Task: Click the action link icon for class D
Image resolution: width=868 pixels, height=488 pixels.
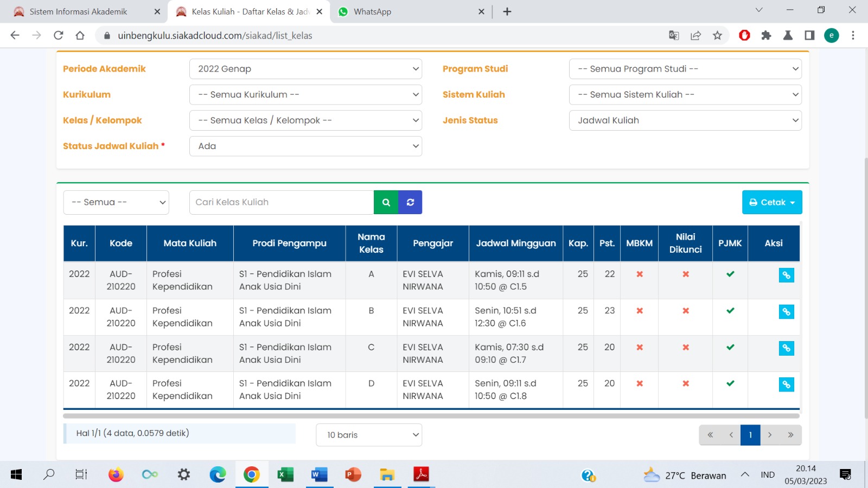Action: click(786, 384)
